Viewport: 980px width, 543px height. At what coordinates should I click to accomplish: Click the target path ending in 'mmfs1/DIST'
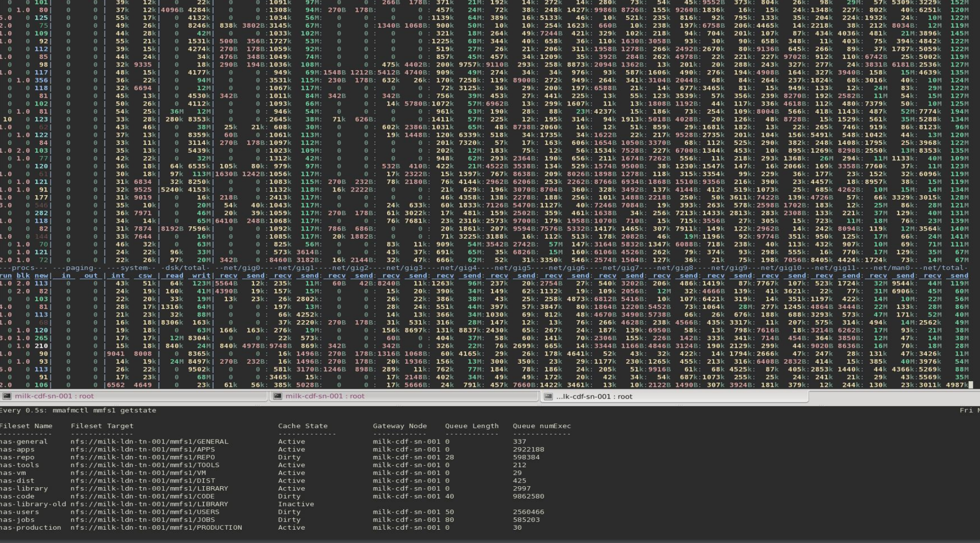143,481
